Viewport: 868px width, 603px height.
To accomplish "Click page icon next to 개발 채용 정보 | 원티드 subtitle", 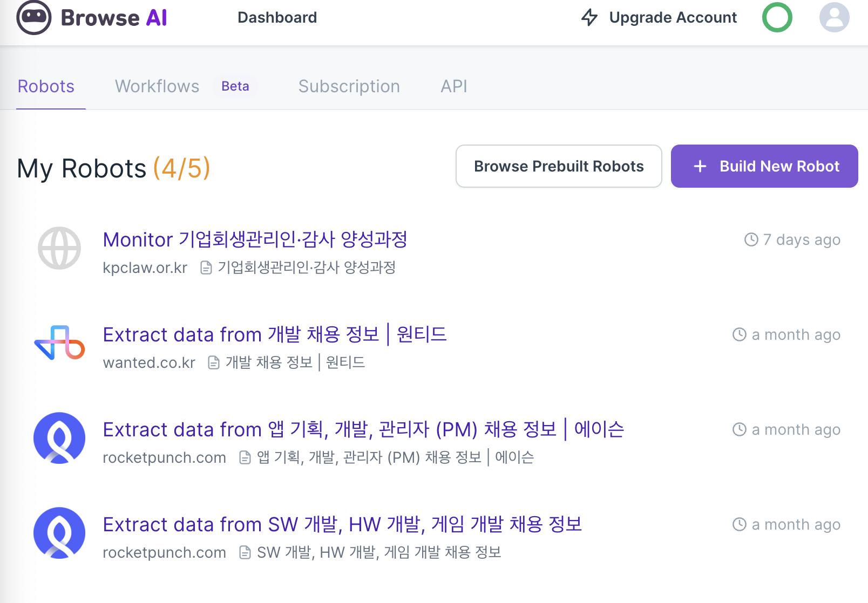I will 214,362.
